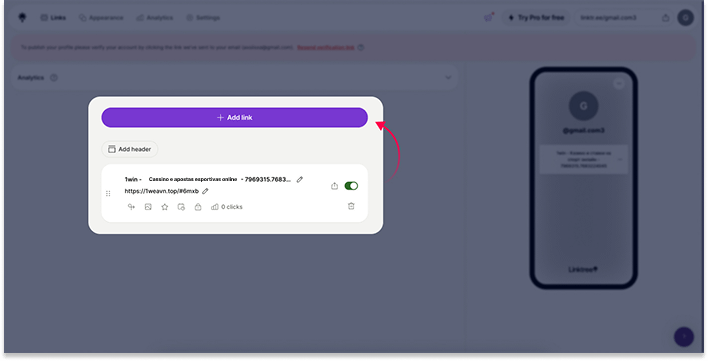Delete the 1win link with trash icon
708x361 pixels.
coord(351,206)
